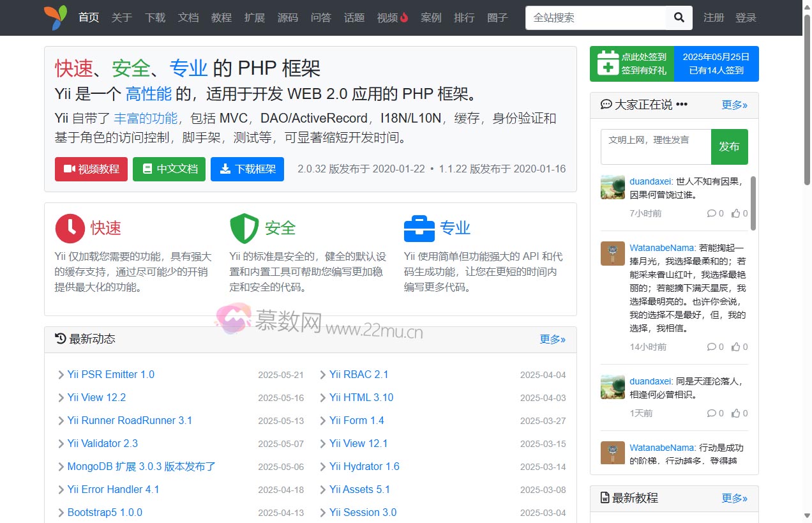812x523 pixels.
Task: Click the Yii site logo
Action: point(56,17)
